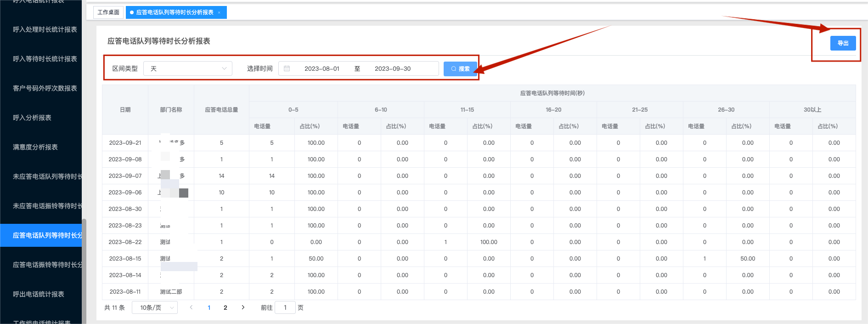This screenshot has width=868, height=324.
Task: Select page 1 in pagination
Action: 209,307
